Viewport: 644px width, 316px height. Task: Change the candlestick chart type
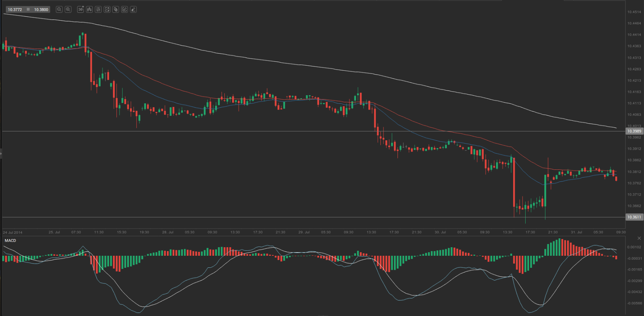click(x=89, y=9)
